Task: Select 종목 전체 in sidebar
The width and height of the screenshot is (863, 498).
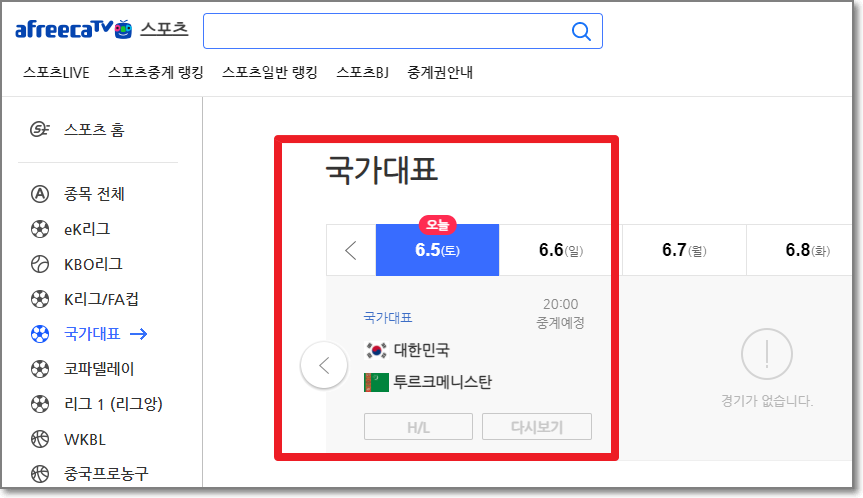Action: coord(94,194)
